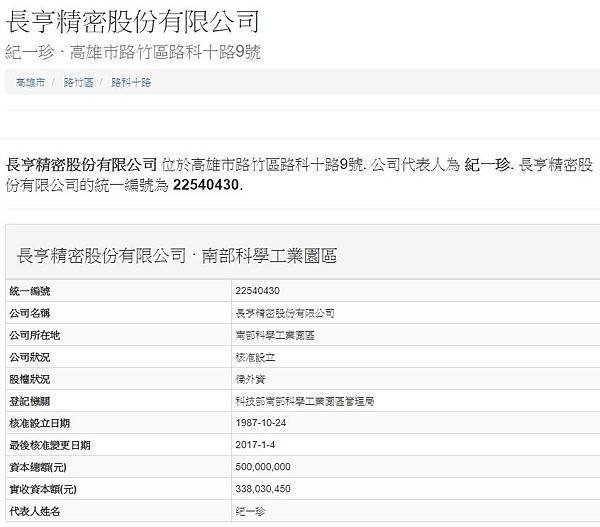The width and height of the screenshot is (600, 527).
Task: Select the 最後核准變更日期 row label
Action: point(50,445)
